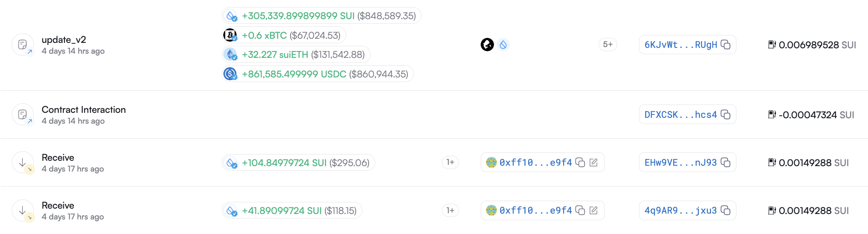
Task: Open sender address 0xff10...e9f4 in first Receive row
Action: point(536,162)
